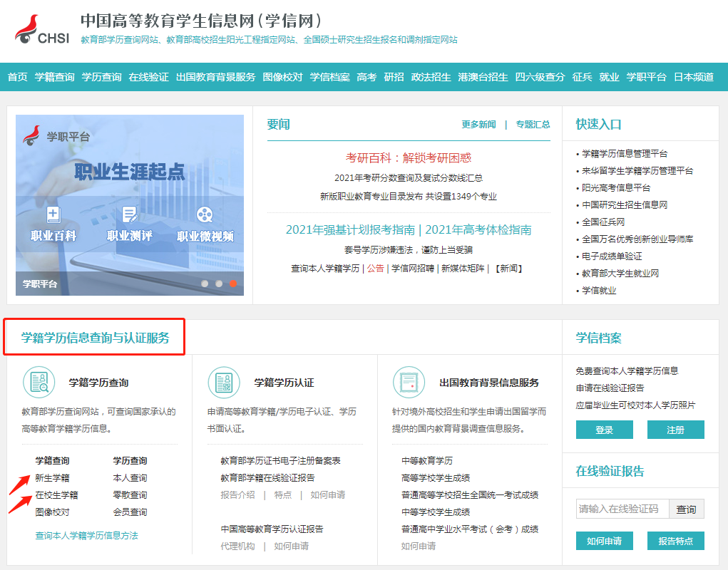Open 学籍查询 in the navigation bar
Viewport: 728px width, 570px height.
[54, 77]
